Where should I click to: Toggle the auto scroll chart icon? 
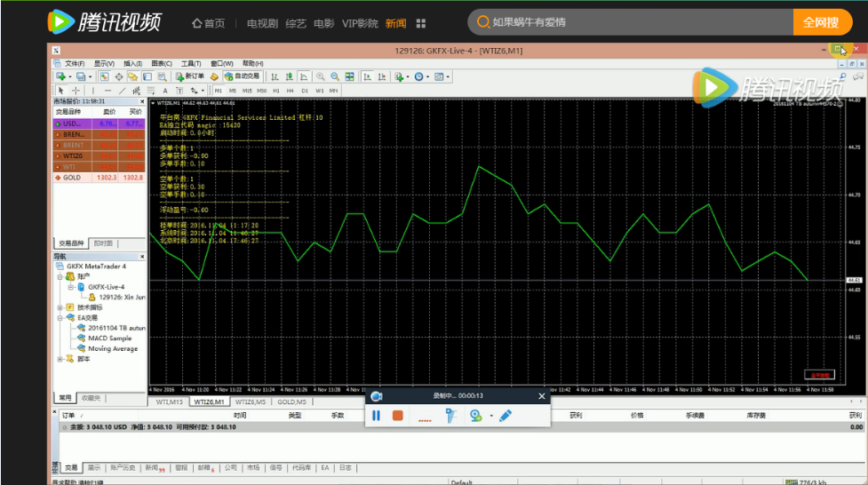point(367,76)
